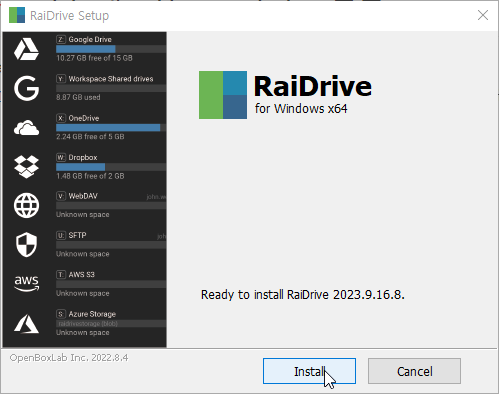Viewport: 499px width, 394px height.
Task: Click the 'OneDrive' drive label
Action: coord(84,118)
